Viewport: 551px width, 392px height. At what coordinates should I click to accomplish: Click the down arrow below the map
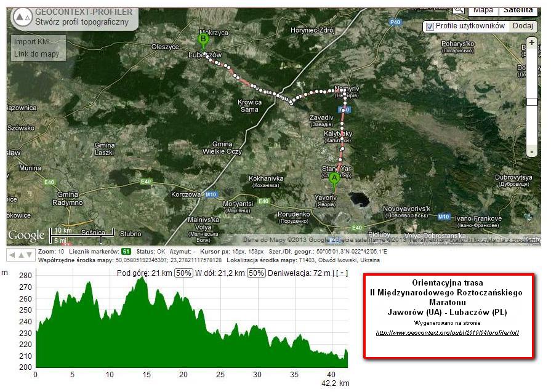pyautogui.click(x=28, y=255)
